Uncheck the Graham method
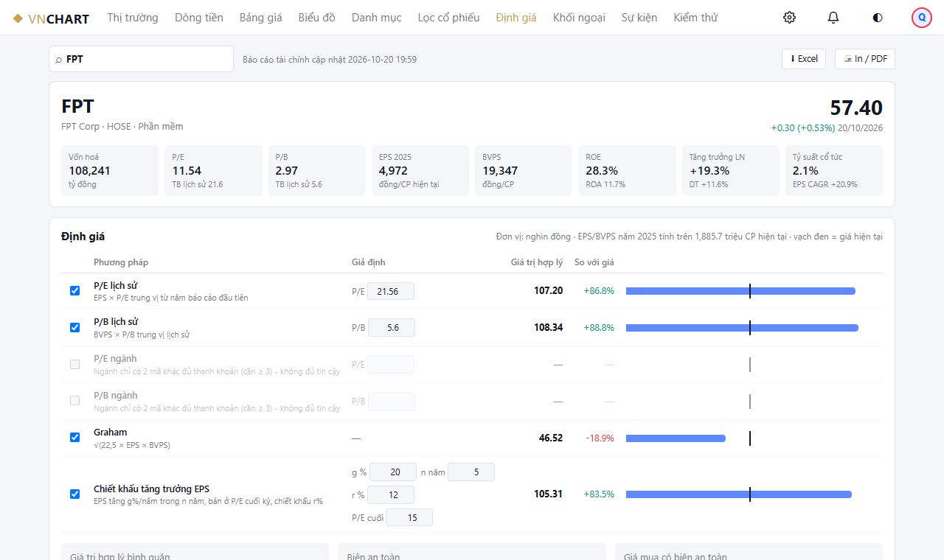The height and width of the screenshot is (560, 944). tap(74, 438)
